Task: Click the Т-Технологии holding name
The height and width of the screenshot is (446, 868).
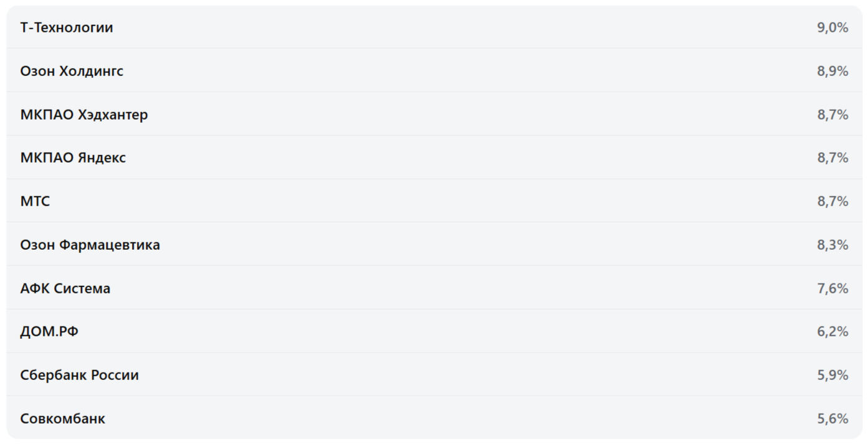Action: [x=67, y=27]
